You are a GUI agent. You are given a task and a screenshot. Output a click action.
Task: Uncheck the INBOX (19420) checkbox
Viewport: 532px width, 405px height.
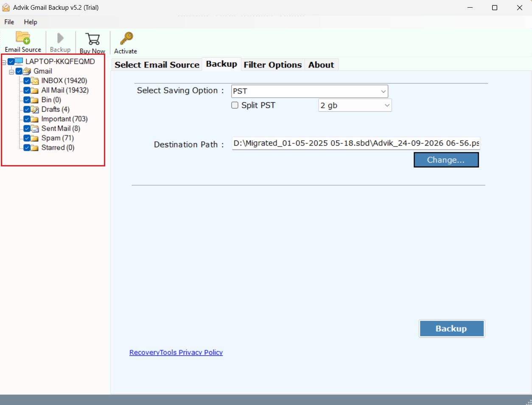[27, 81]
